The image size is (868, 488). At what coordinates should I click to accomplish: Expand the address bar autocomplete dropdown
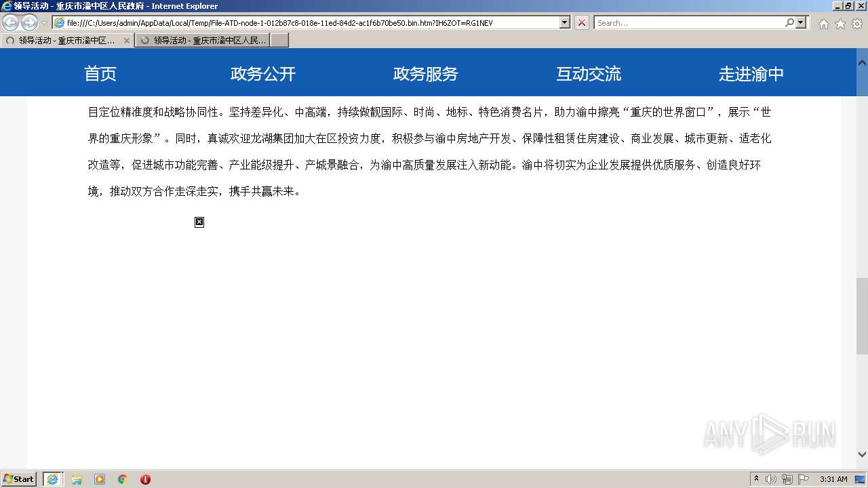pyautogui.click(x=565, y=22)
